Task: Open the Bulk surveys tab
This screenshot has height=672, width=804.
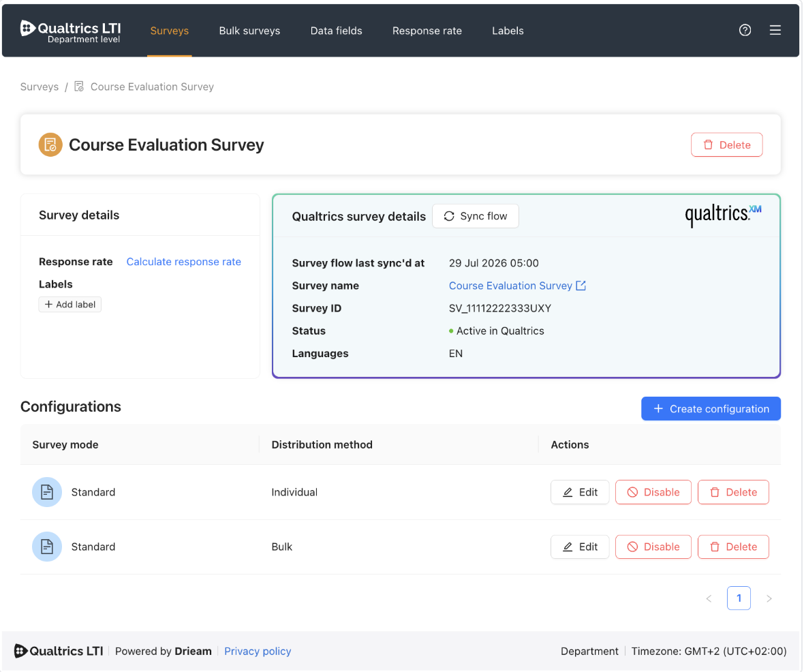Action: click(249, 31)
